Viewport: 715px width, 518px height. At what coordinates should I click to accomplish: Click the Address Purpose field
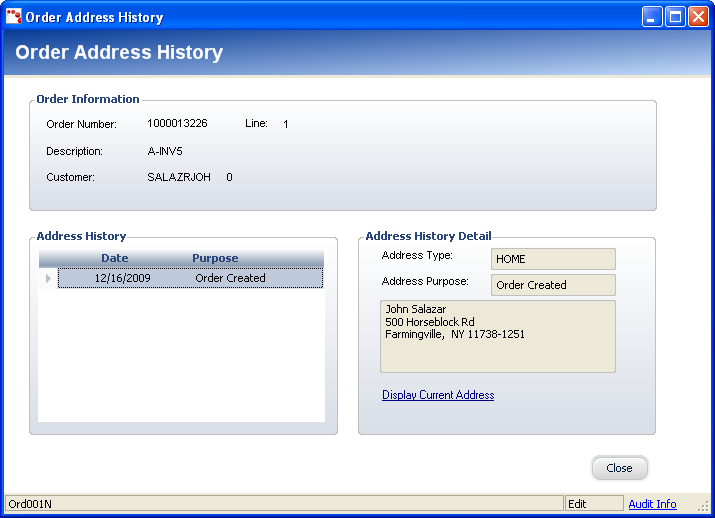pyautogui.click(x=553, y=285)
